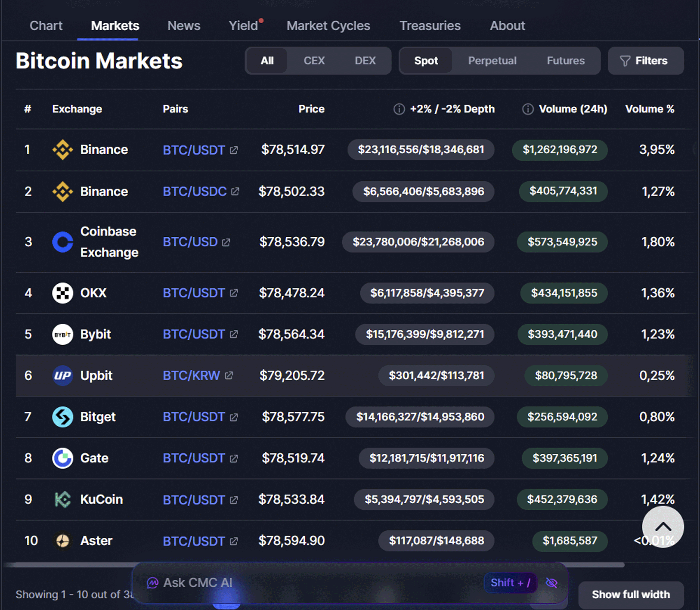
Task: Click the Aster logo icon
Action: [x=62, y=541]
